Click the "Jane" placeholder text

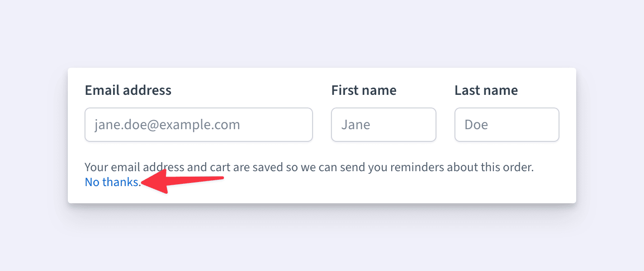(x=355, y=125)
